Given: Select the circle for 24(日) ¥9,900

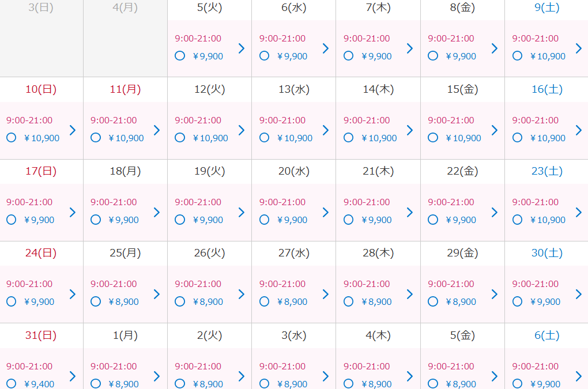Looking at the screenshot, I should click(x=12, y=301).
